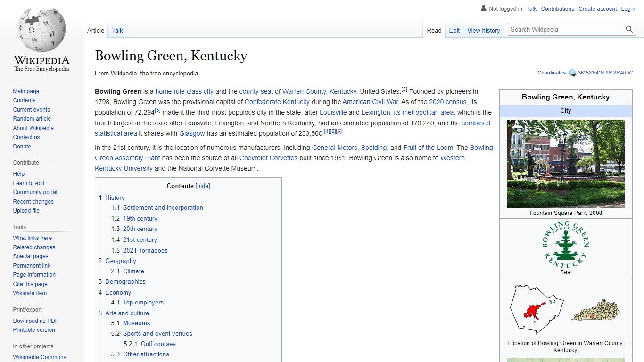The height and width of the screenshot is (362, 644).
Task: Click Cite this page
Action: 30,284
